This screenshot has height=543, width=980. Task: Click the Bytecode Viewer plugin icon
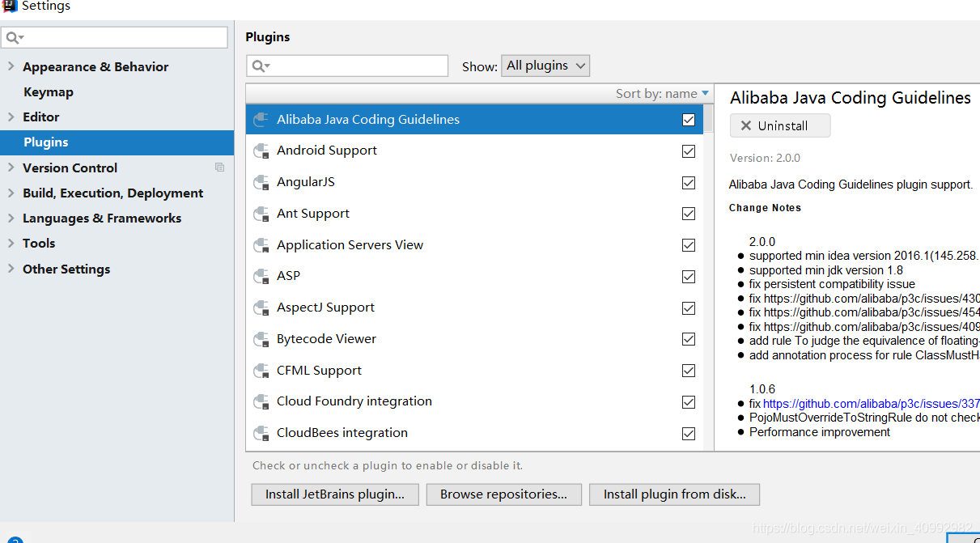point(261,339)
